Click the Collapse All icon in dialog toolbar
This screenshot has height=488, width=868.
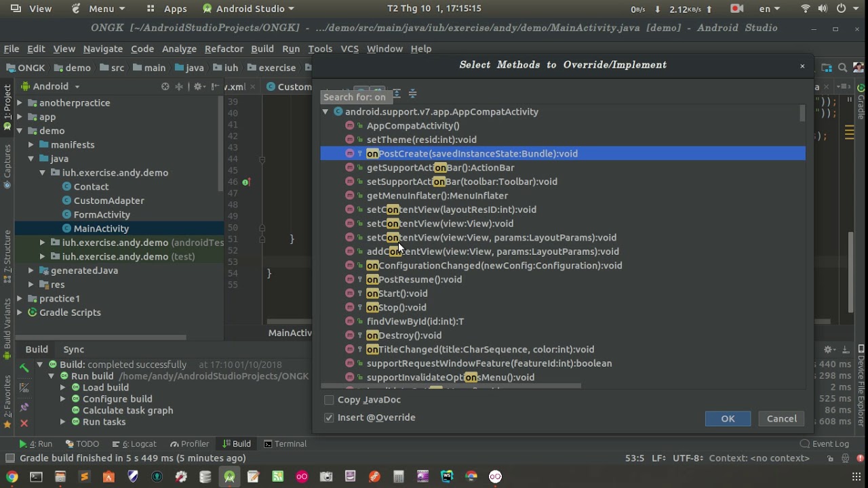[x=412, y=94]
